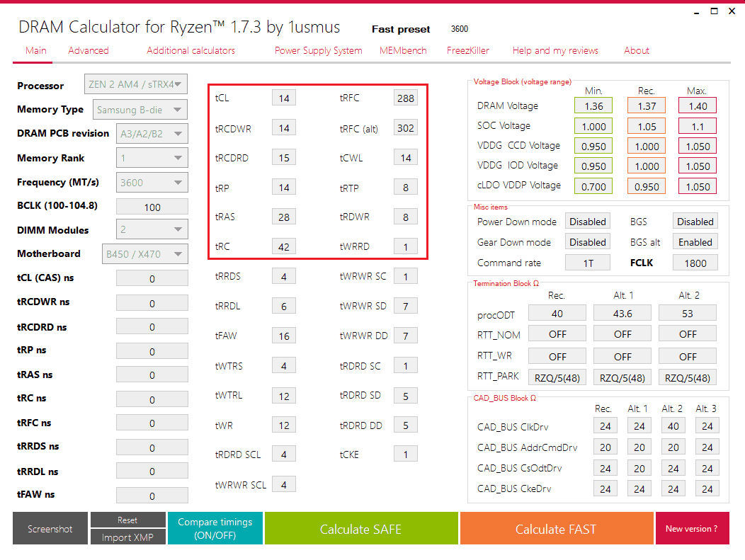Click the Command rate 1T field

pyautogui.click(x=588, y=263)
